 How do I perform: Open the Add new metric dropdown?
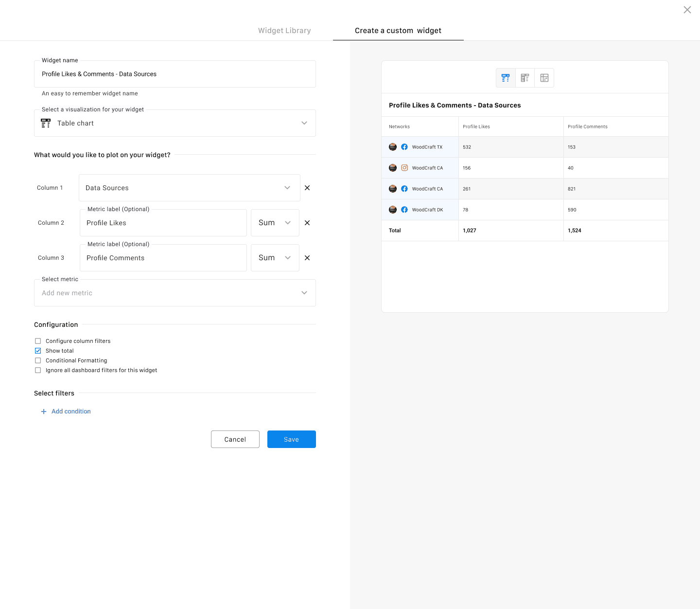[x=175, y=293]
